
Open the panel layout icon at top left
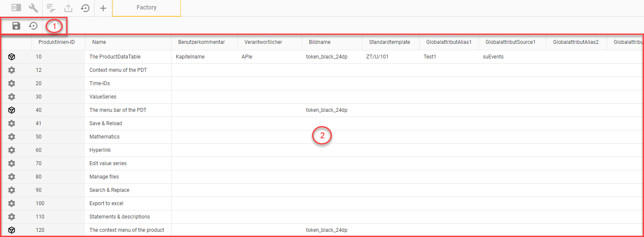point(16,8)
